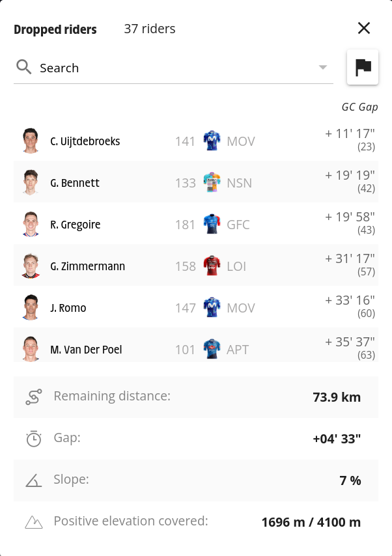Click G. Zimmermann rider photo
Image resolution: width=392 pixels, height=556 pixels.
pyautogui.click(x=31, y=266)
